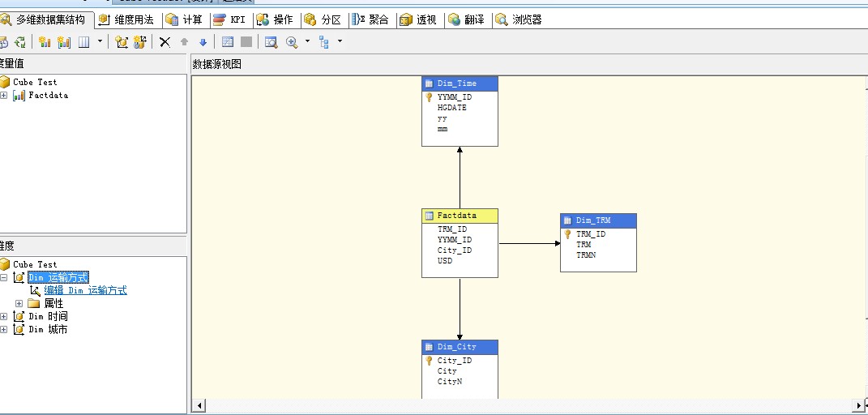The width and height of the screenshot is (868, 415).
Task: Click TRM_ID column in Factdata table
Action: pos(452,229)
